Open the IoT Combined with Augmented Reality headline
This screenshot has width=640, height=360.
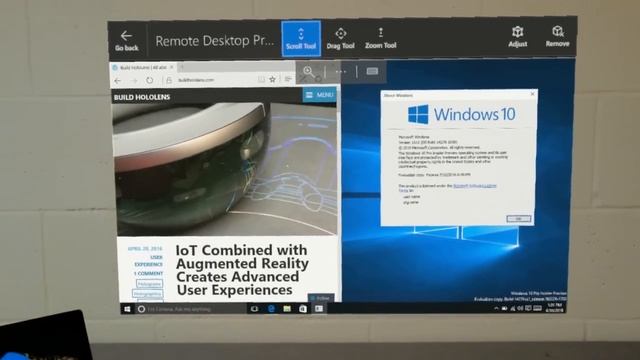coord(242,270)
